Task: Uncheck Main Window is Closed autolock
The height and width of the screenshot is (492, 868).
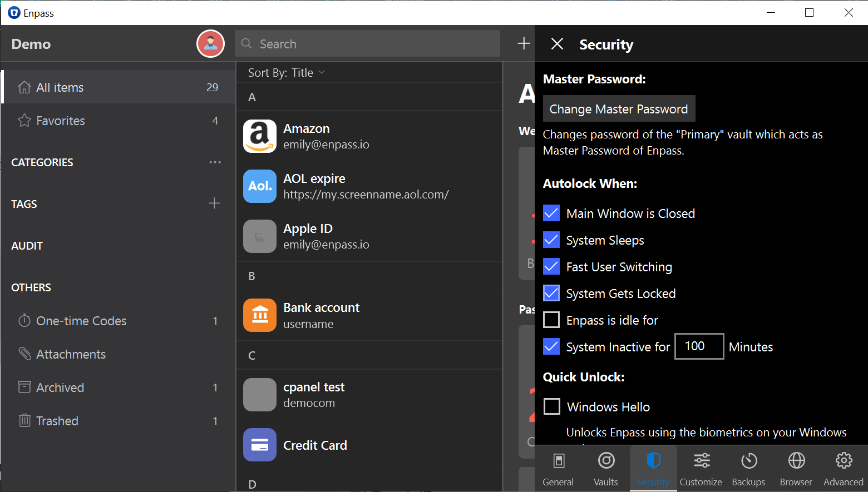Action: click(551, 213)
